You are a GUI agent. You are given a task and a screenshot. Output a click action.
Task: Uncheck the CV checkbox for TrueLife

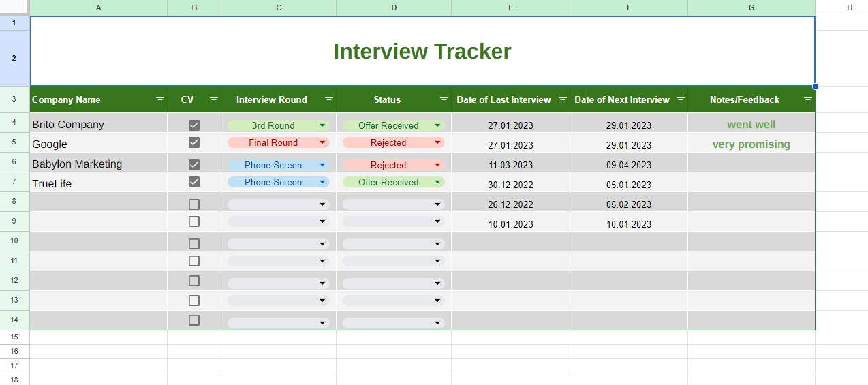click(194, 182)
